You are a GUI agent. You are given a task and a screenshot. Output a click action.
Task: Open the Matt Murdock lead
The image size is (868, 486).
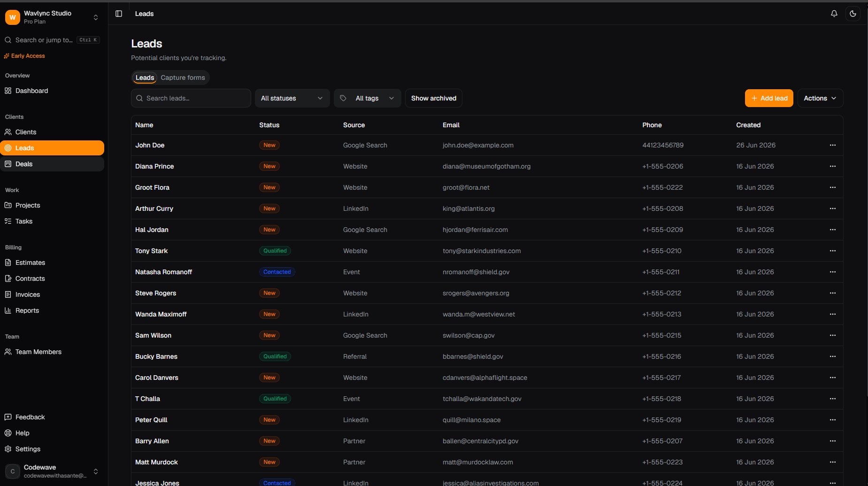coord(156,462)
